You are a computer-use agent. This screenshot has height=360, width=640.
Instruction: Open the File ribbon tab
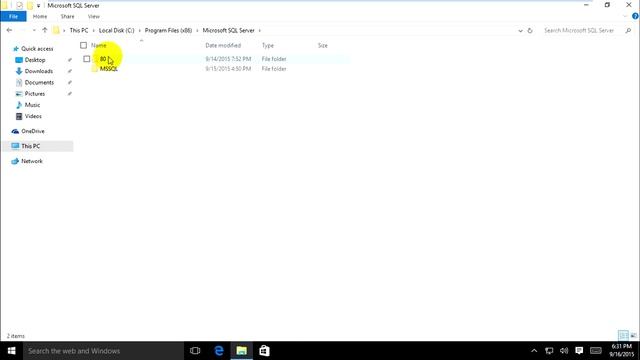[13, 16]
